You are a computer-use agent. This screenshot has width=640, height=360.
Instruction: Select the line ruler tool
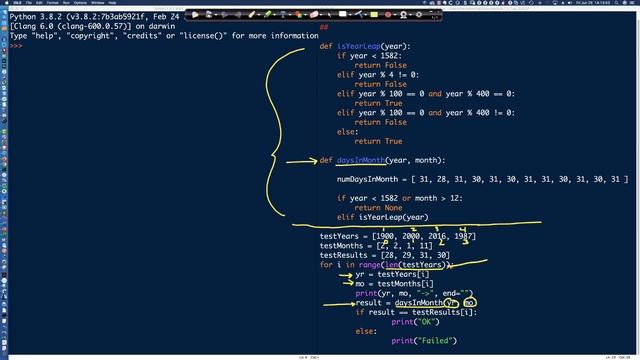point(358,15)
